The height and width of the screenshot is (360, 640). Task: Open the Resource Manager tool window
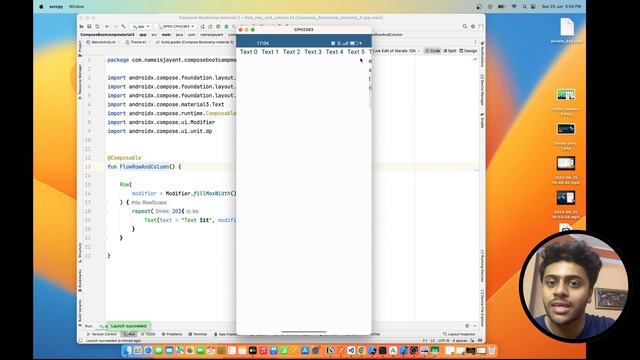[80, 82]
